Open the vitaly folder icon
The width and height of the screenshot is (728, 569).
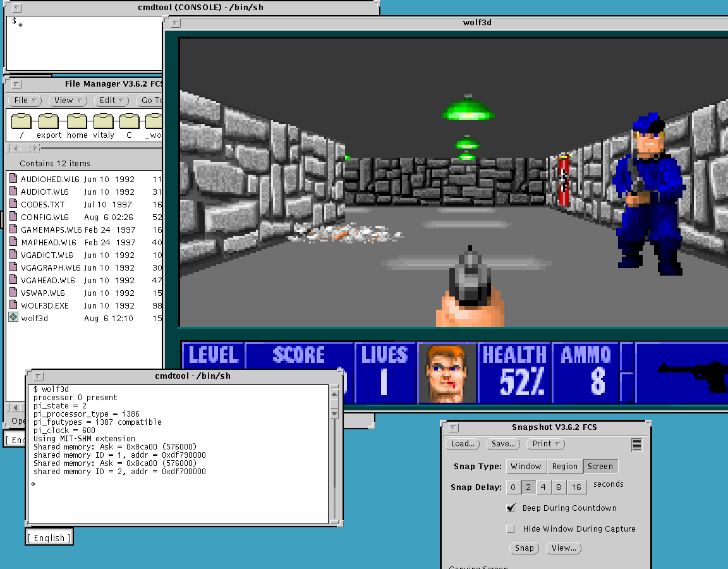coord(104,121)
